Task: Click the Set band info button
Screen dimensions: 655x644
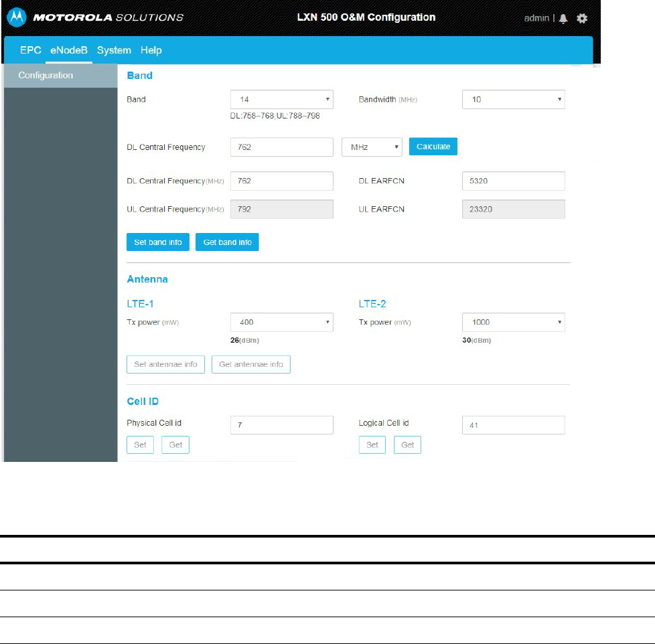Action: coord(158,242)
